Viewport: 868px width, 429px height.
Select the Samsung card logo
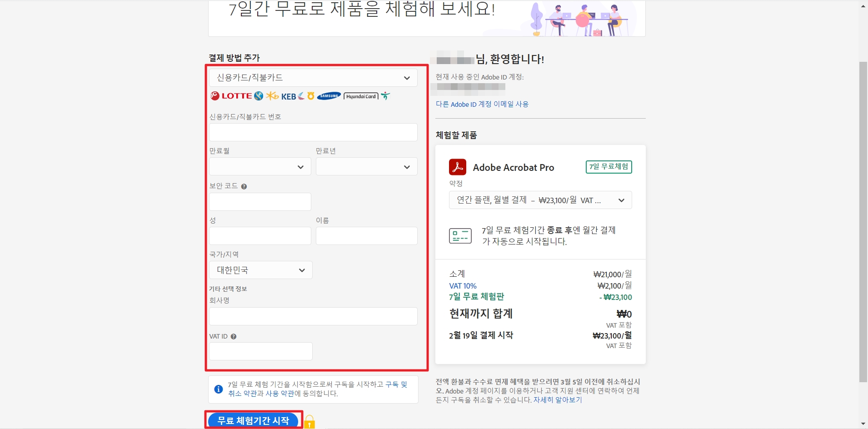(329, 96)
